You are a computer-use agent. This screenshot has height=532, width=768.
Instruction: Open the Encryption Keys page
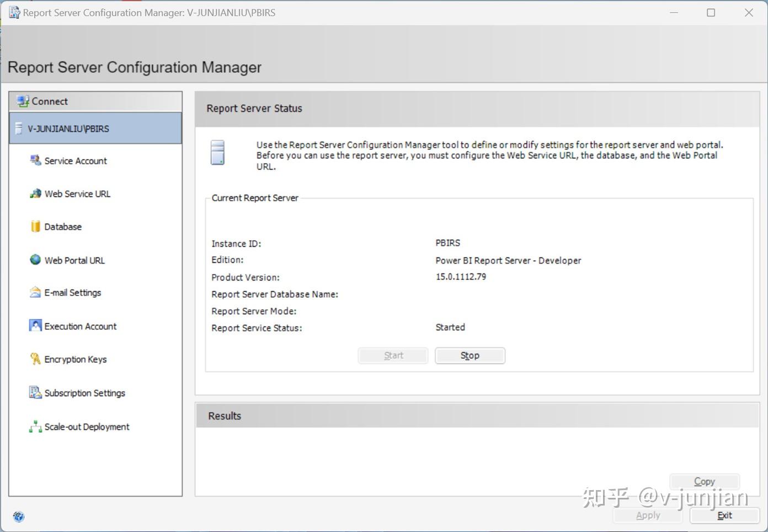click(76, 359)
